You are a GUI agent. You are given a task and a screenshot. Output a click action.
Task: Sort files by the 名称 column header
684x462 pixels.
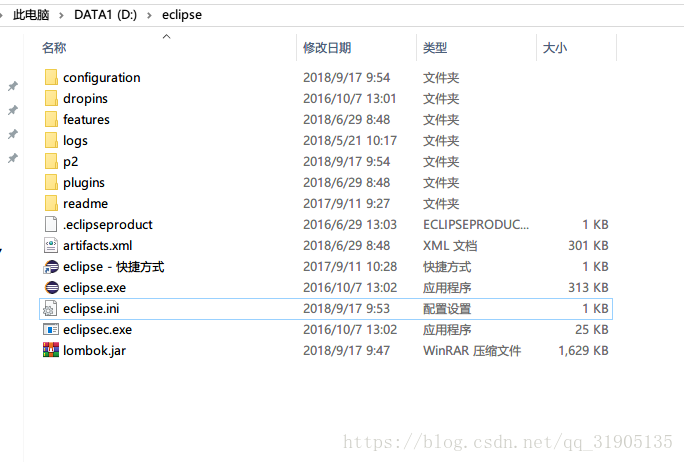tap(54, 48)
